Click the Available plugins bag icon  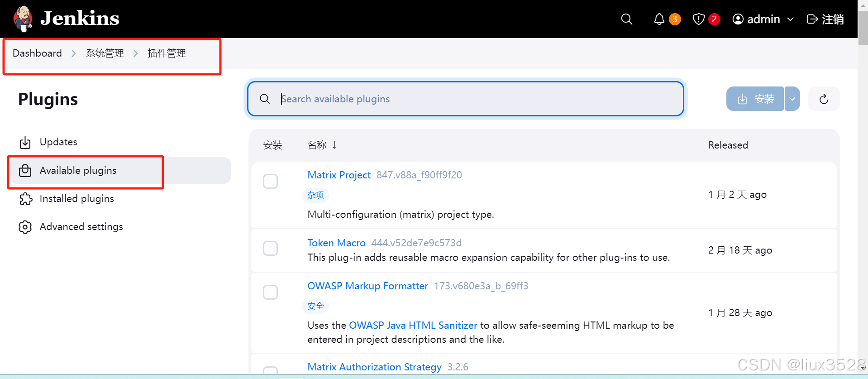[x=25, y=171]
